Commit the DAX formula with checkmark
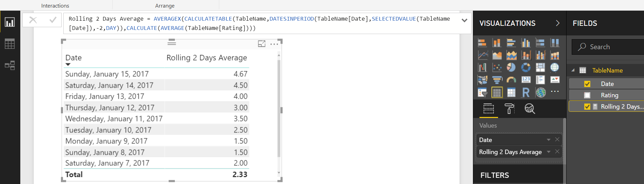 pyautogui.click(x=53, y=20)
